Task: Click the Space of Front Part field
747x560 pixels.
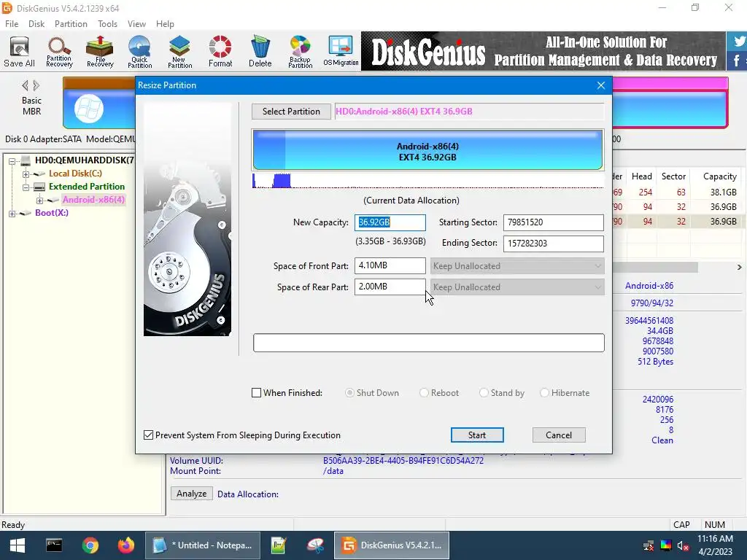Action: pyautogui.click(x=390, y=265)
